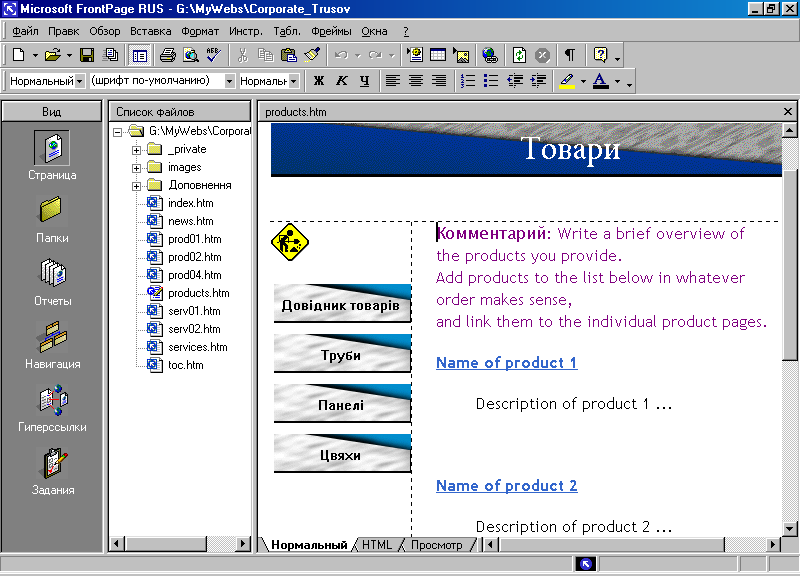
Task: Click the FrontPage Help question icon
Action: pos(601,55)
